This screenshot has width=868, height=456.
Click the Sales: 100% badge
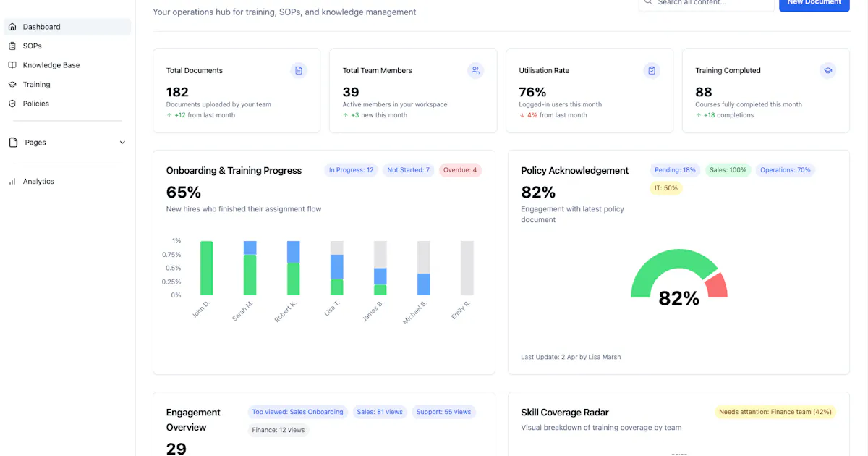[728, 170]
